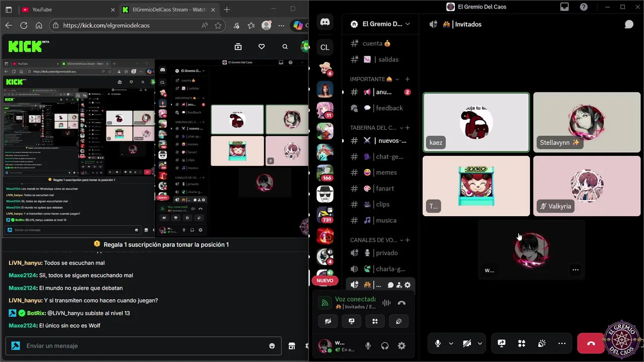Select Stellavynn video tile
The image size is (644, 362).
[x=587, y=122]
